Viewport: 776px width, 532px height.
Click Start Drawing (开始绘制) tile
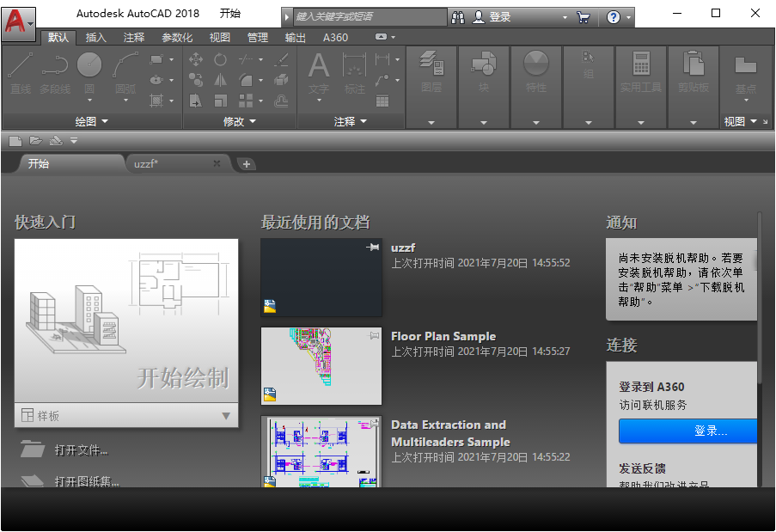coord(126,321)
